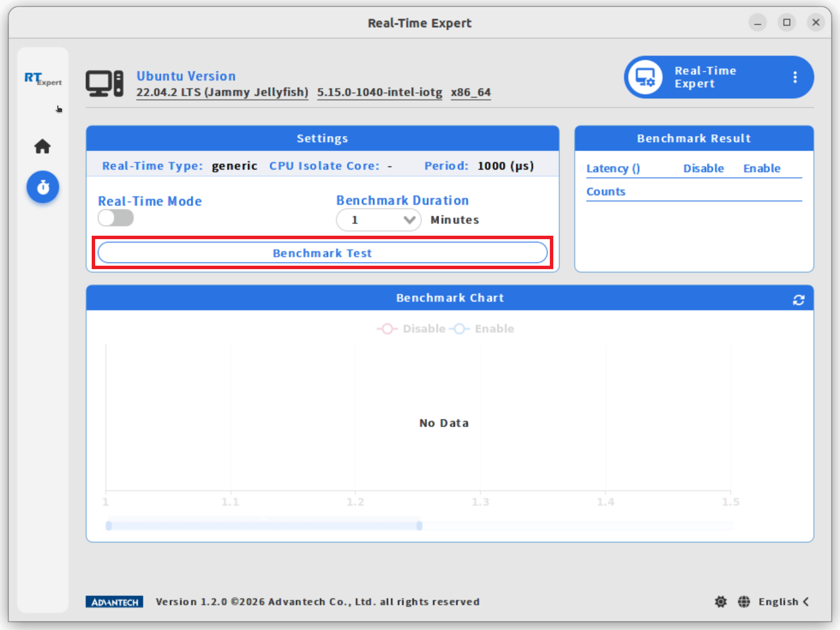Click the Real-Time Expert blue button
Viewport: 840px width, 630px height.
(719, 77)
